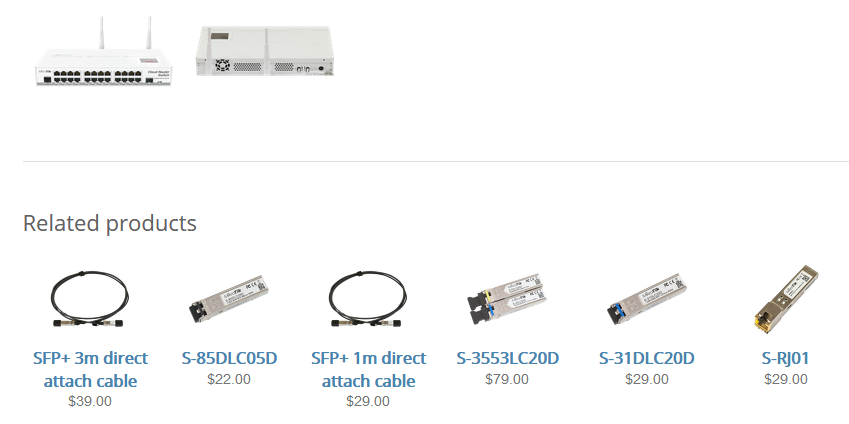Click the $22.00 price under S-85DLC05D
This screenshot has width=849, height=424.
[x=229, y=379]
